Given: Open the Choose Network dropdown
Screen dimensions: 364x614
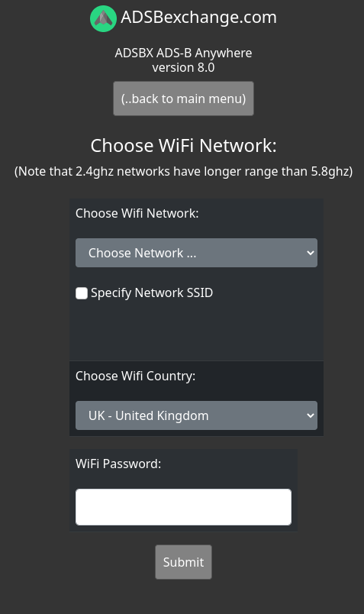Looking at the screenshot, I should tap(196, 253).
